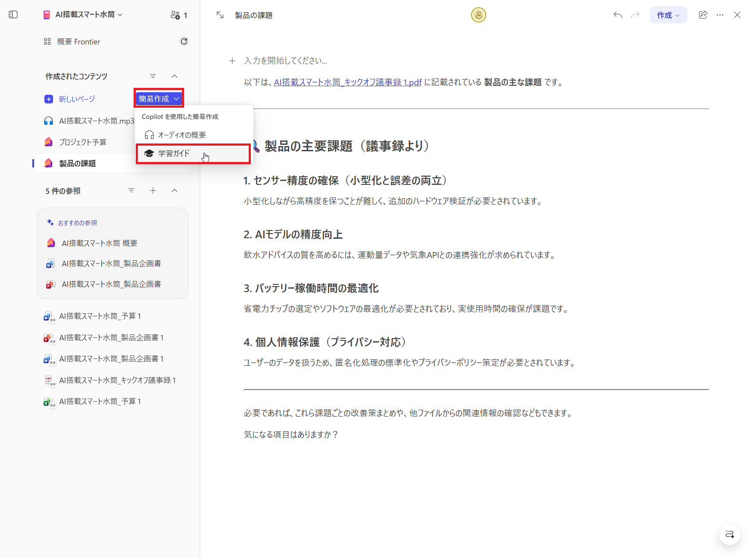The image size is (756, 558).
Task: Open the 簡易作成 dropdown
Action: tap(159, 98)
